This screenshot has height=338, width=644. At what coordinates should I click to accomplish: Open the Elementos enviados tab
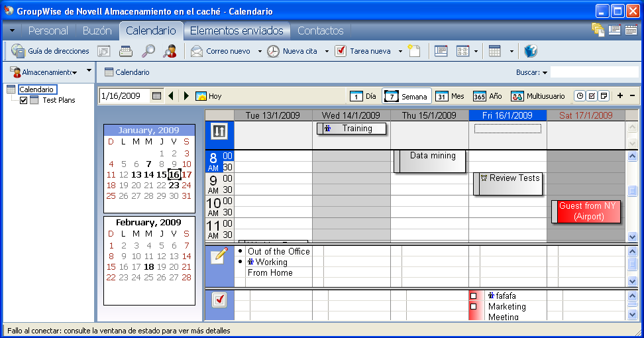[237, 30]
